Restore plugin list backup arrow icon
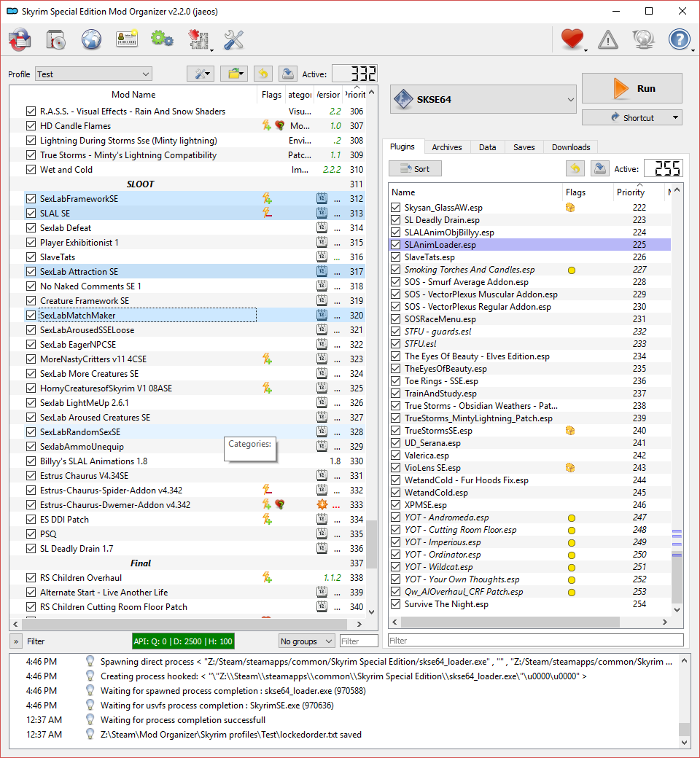The width and height of the screenshot is (700, 758). click(575, 168)
